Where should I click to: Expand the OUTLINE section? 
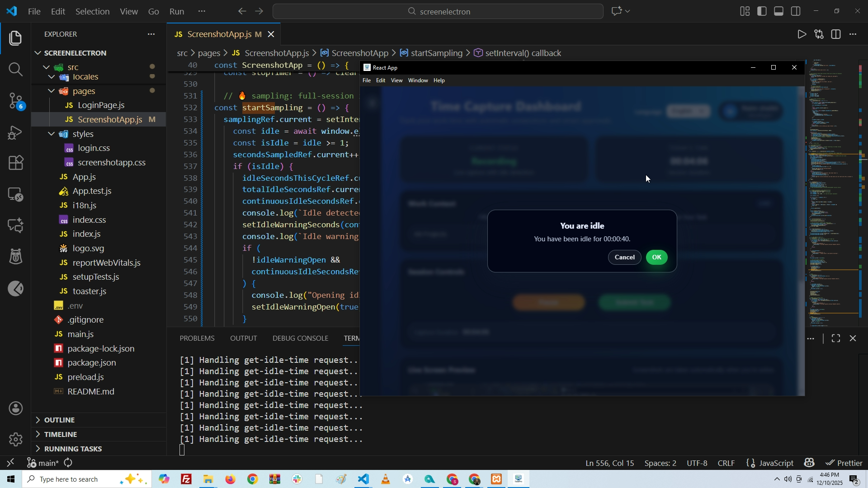pos(59,420)
